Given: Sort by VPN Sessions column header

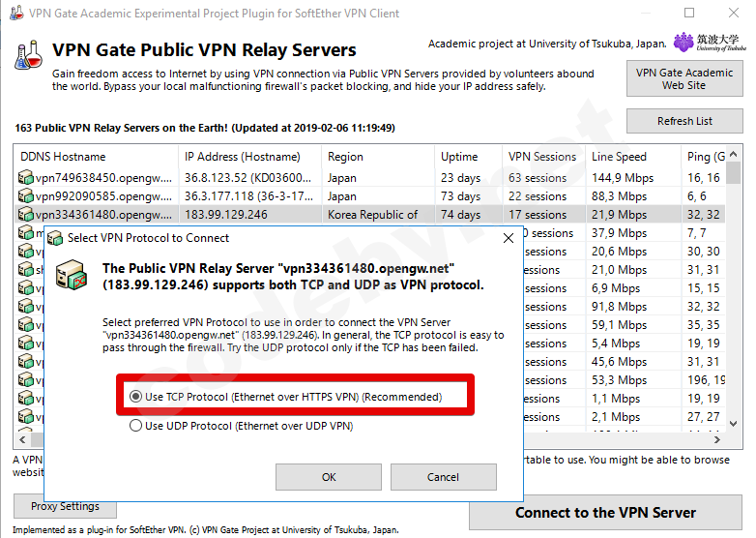Looking at the screenshot, I should click(543, 157).
